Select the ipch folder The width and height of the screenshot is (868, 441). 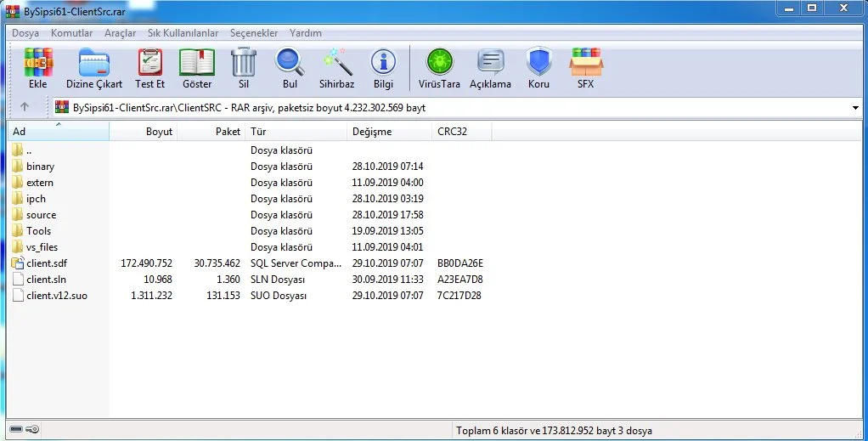[36, 198]
